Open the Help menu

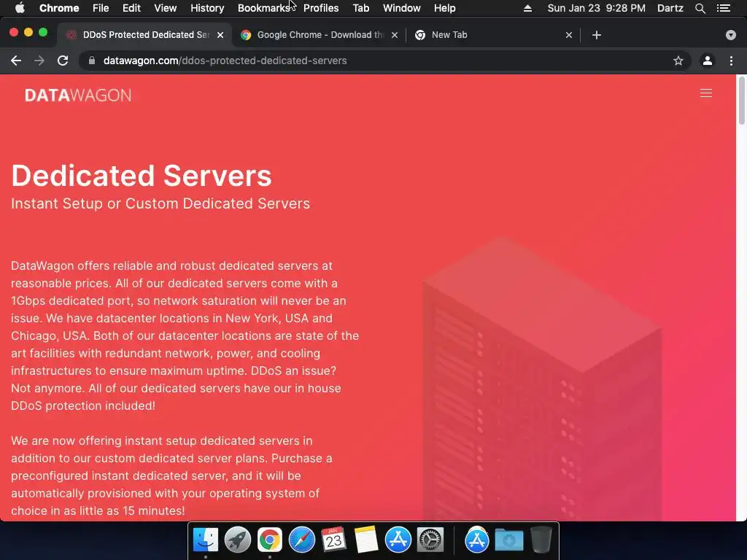(444, 8)
